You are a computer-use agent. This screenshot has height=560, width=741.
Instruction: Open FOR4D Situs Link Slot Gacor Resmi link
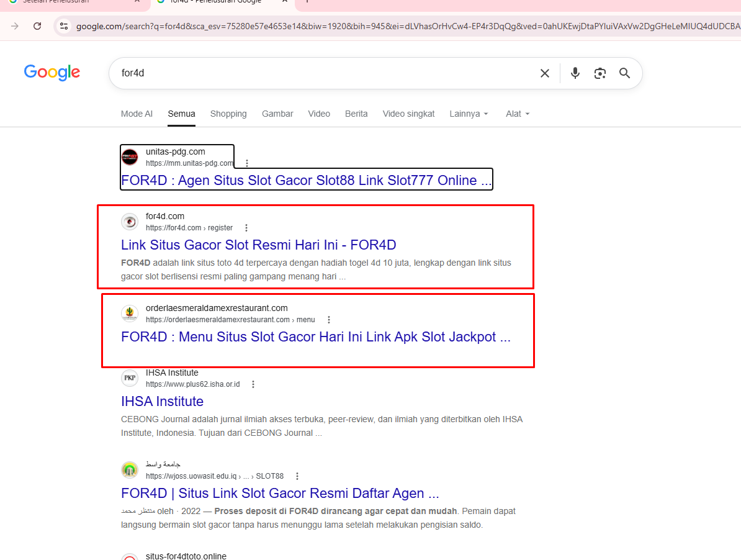(280, 494)
